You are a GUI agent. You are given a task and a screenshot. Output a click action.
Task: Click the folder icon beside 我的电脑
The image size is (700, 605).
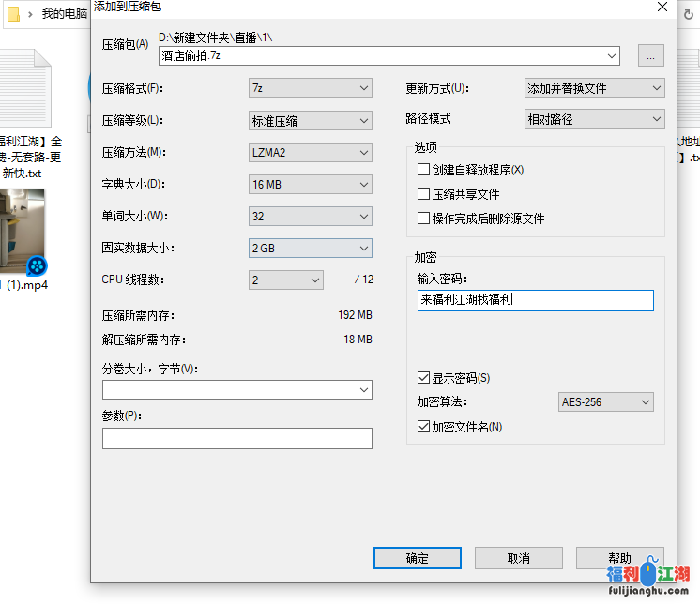point(13,15)
